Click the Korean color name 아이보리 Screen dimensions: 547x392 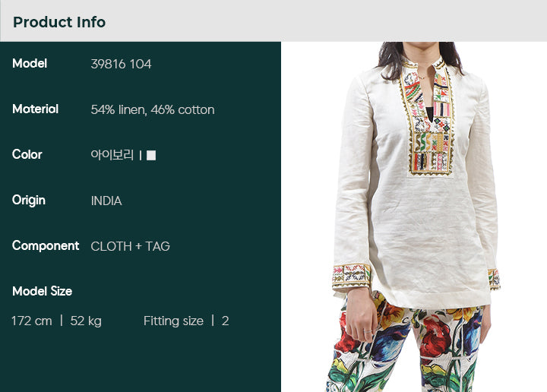click(112, 155)
